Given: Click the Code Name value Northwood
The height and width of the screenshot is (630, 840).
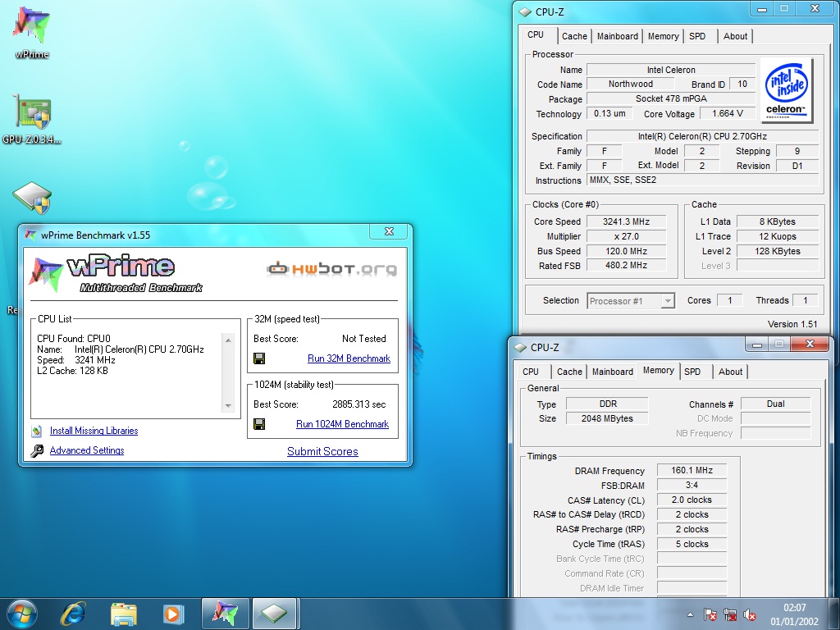Looking at the screenshot, I should tap(631, 84).
